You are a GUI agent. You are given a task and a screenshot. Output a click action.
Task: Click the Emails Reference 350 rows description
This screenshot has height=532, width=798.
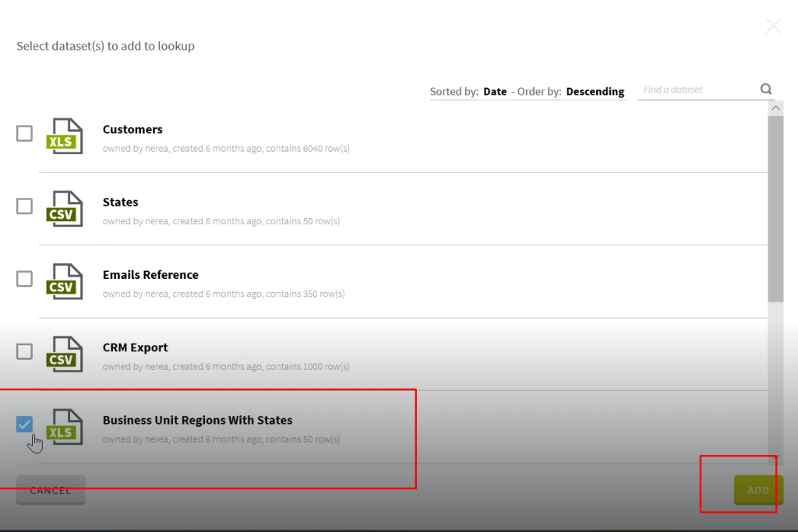(x=224, y=294)
